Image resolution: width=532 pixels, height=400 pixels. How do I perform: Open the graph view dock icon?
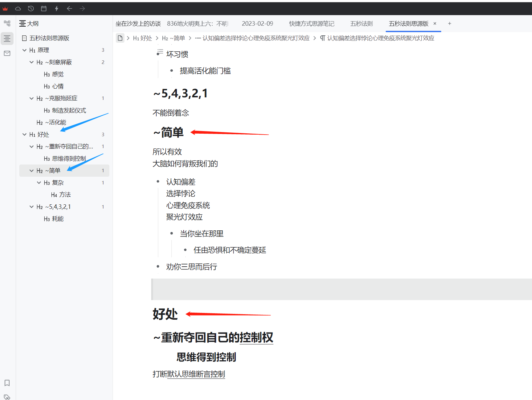(7, 23)
